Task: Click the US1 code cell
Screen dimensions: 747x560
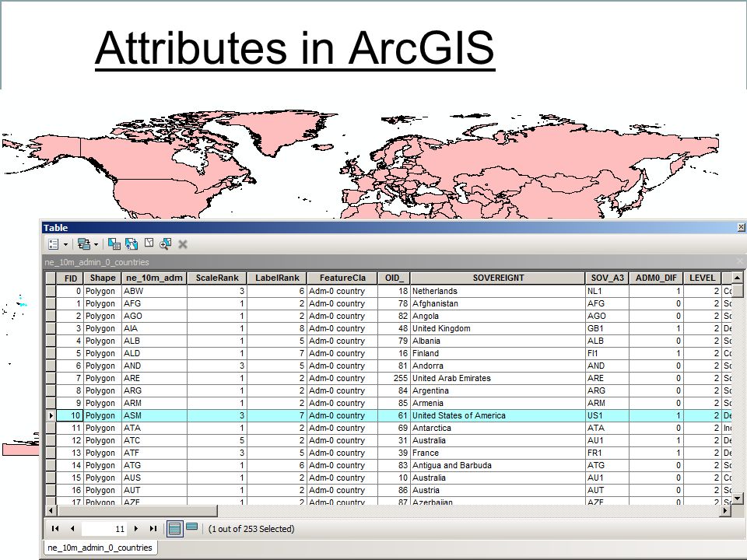Action: click(x=607, y=415)
